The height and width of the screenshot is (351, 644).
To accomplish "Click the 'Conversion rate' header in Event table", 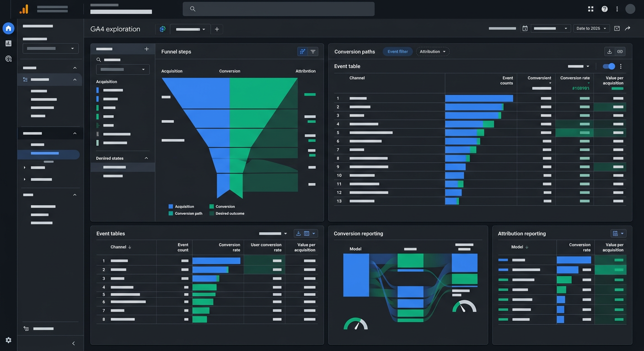I will tap(575, 78).
